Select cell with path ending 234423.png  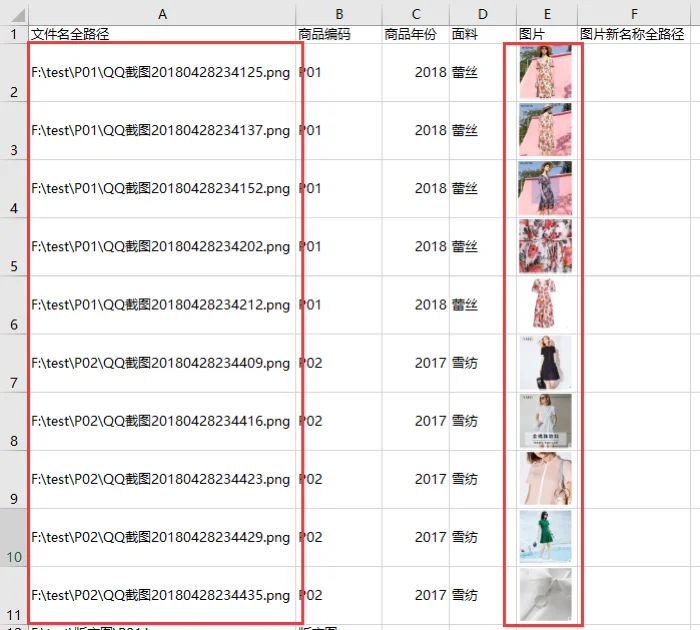[x=162, y=480]
